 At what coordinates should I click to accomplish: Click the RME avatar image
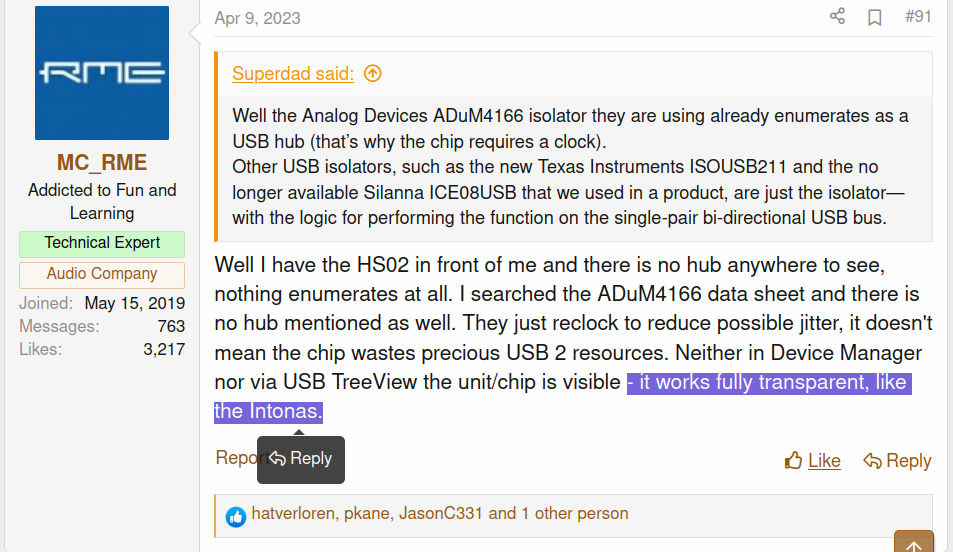tap(102, 73)
